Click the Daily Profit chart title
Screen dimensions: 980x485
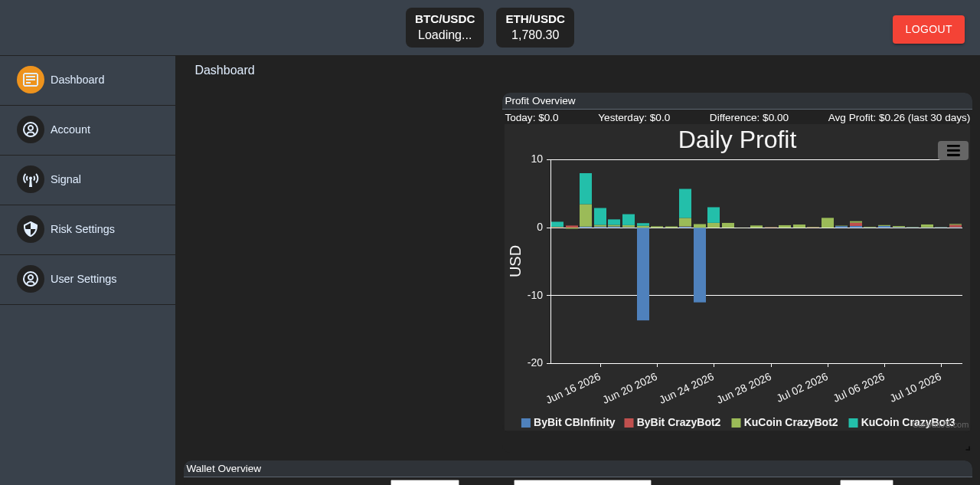tap(737, 139)
